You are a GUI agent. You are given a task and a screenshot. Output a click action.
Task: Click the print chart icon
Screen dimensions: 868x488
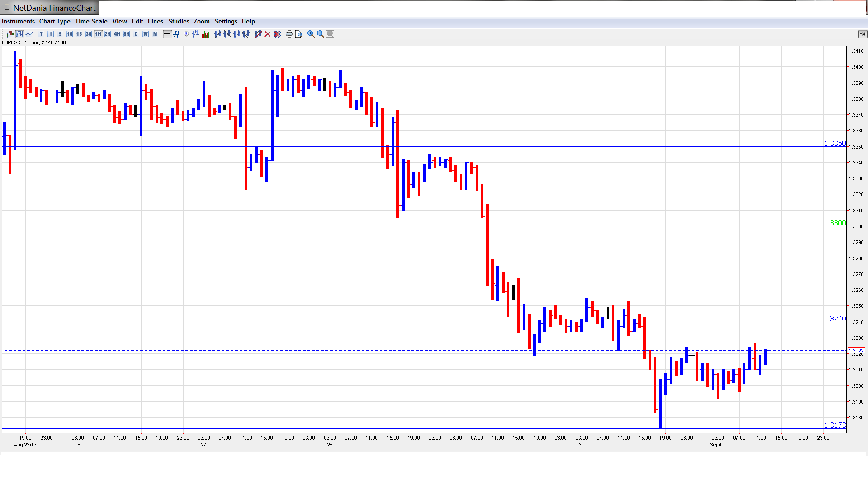coord(289,34)
